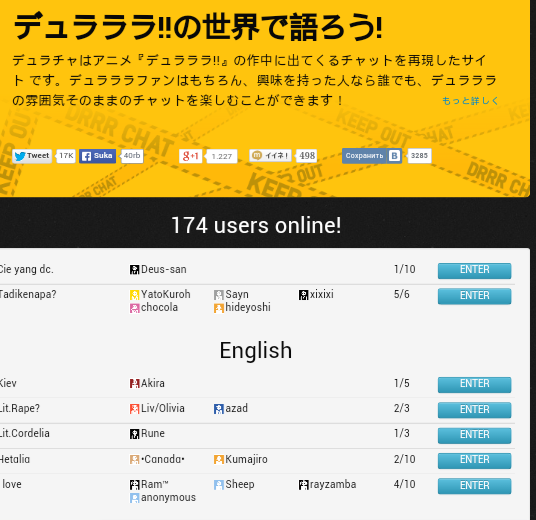Click YatoKuroh's yellow avatar icon
The height and width of the screenshot is (520, 536).
click(135, 295)
